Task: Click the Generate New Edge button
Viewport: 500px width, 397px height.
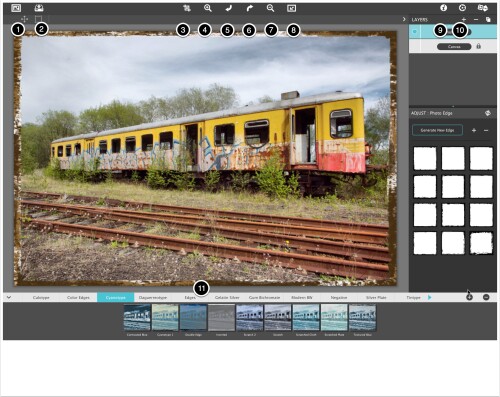Action: [x=437, y=130]
